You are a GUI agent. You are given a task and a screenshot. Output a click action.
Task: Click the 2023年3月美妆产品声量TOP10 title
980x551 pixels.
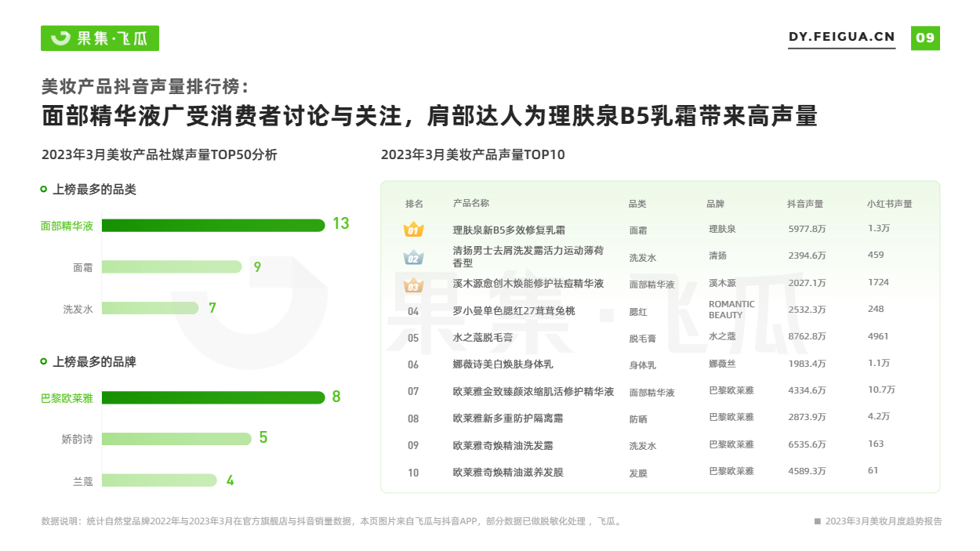(473, 155)
